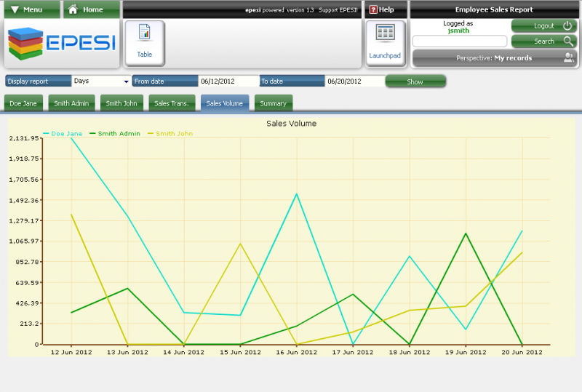Open the Sales Trans. tab
The image size is (582, 392).
[x=172, y=103]
